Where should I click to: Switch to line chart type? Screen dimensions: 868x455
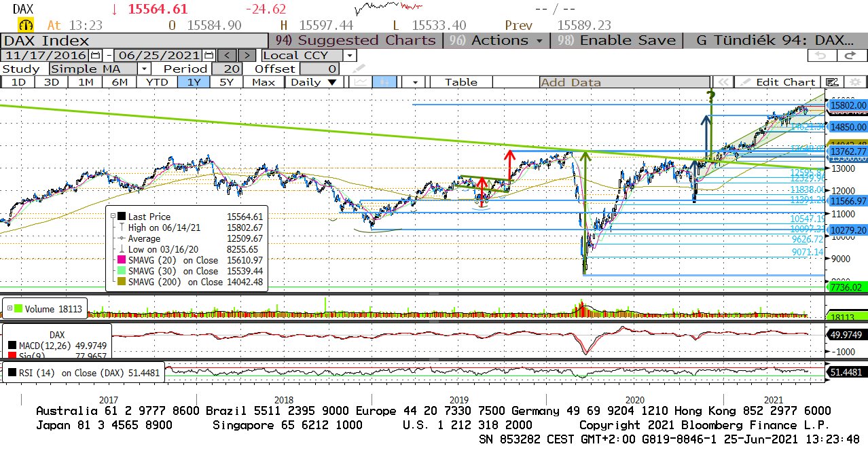361,82
